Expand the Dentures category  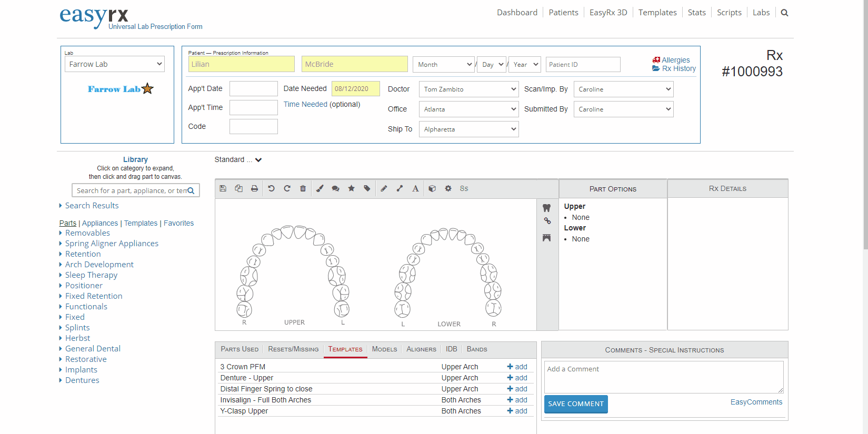pyautogui.click(x=82, y=380)
